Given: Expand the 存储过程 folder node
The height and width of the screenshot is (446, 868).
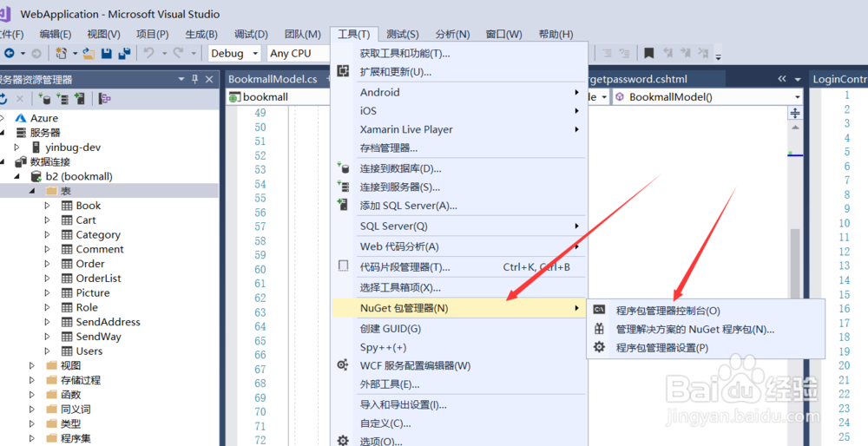Looking at the screenshot, I should point(31,379).
